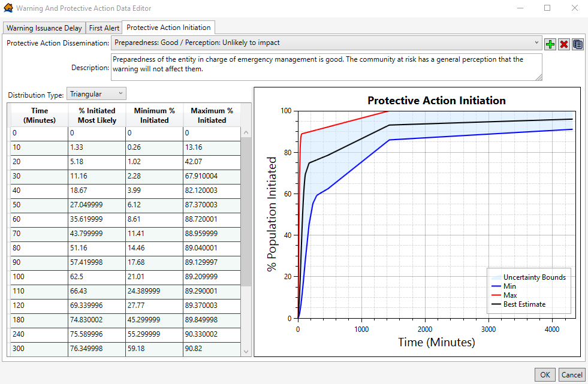Select the cell with value 42.07
588x384 pixels.
tap(212, 162)
